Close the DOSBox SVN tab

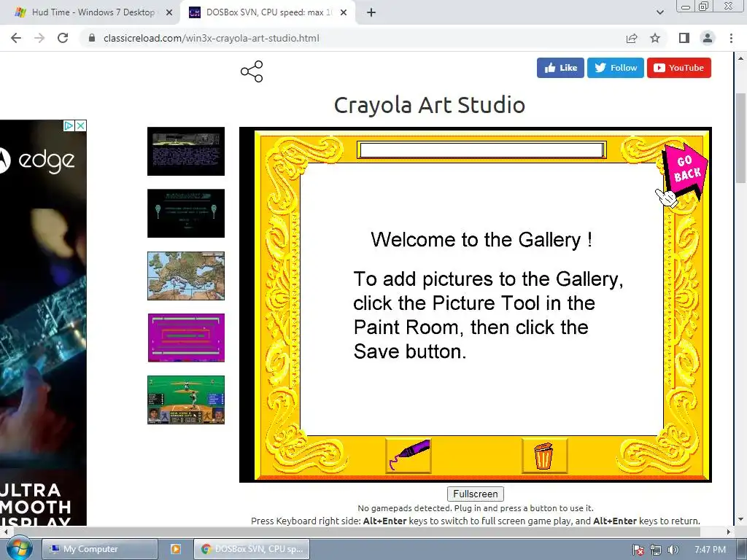pos(344,12)
